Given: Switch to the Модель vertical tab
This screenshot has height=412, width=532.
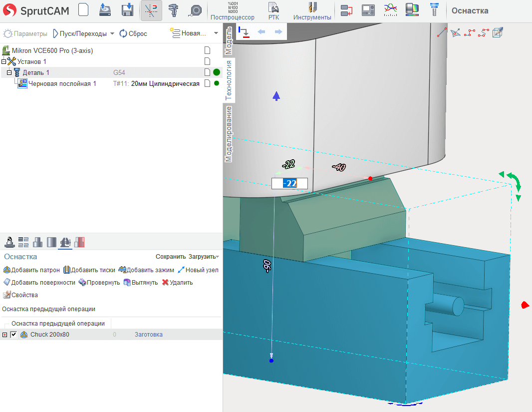Looking at the screenshot, I should click(x=229, y=40).
